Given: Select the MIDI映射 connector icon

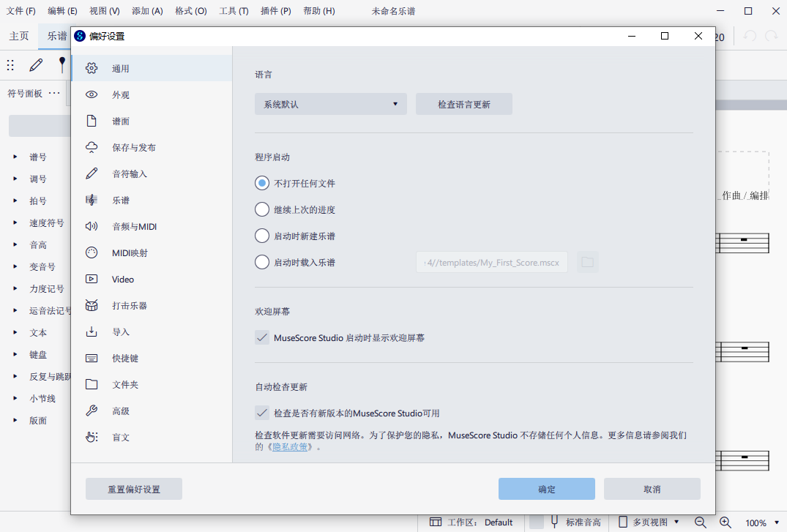Looking at the screenshot, I should tap(92, 252).
